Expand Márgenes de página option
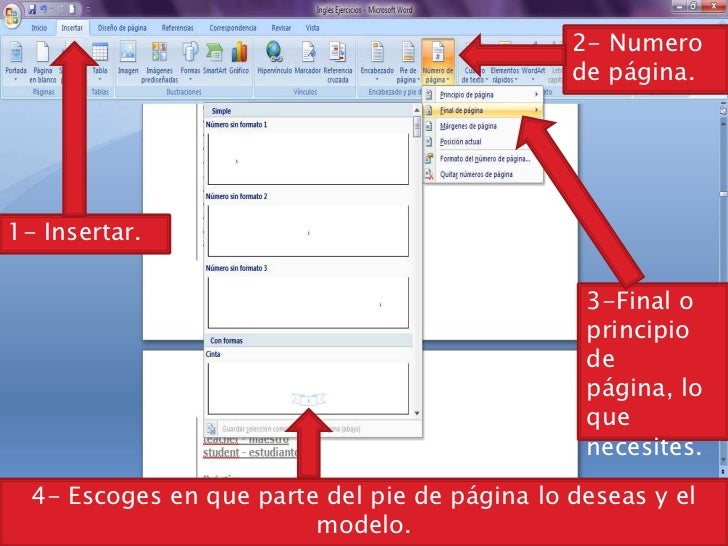The height and width of the screenshot is (546, 728). point(483,126)
